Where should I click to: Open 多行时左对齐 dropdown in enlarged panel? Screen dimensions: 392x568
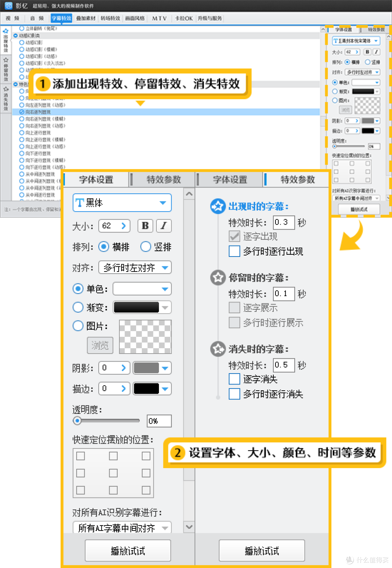click(x=135, y=268)
